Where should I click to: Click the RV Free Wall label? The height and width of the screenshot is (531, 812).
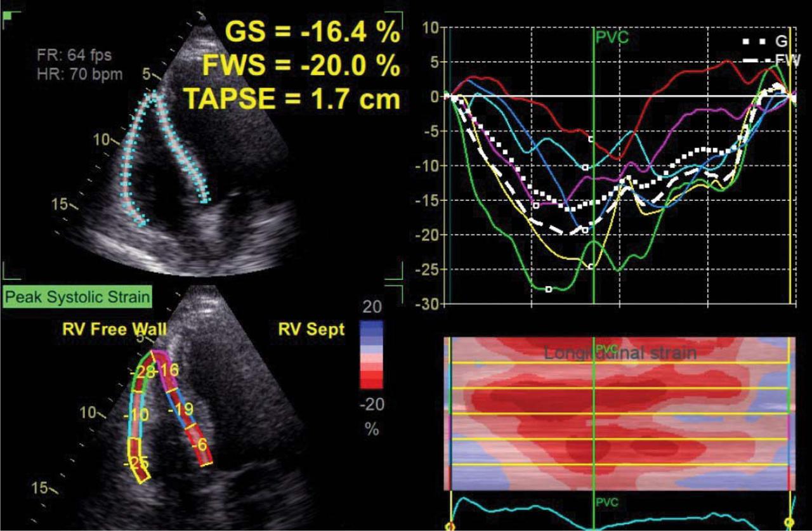(x=115, y=329)
